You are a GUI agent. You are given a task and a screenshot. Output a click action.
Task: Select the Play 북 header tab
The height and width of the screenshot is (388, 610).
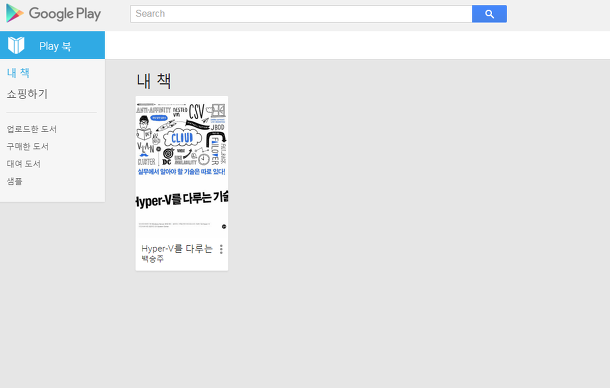[53, 45]
